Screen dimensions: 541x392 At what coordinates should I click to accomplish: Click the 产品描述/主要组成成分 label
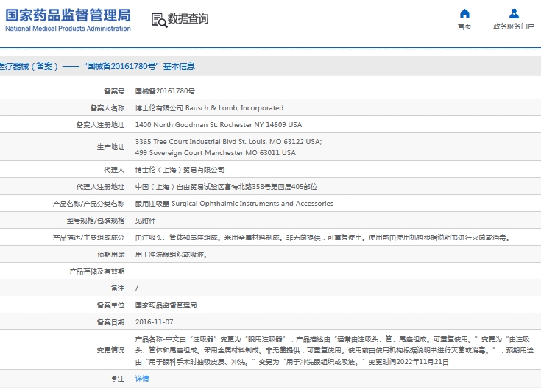(88, 238)
